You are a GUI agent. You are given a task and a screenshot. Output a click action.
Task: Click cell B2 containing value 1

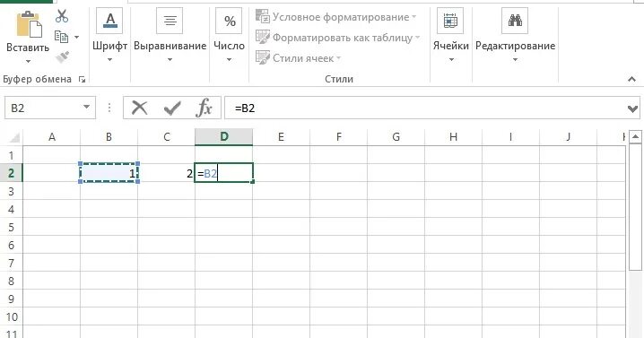click(x=109, y=173)
